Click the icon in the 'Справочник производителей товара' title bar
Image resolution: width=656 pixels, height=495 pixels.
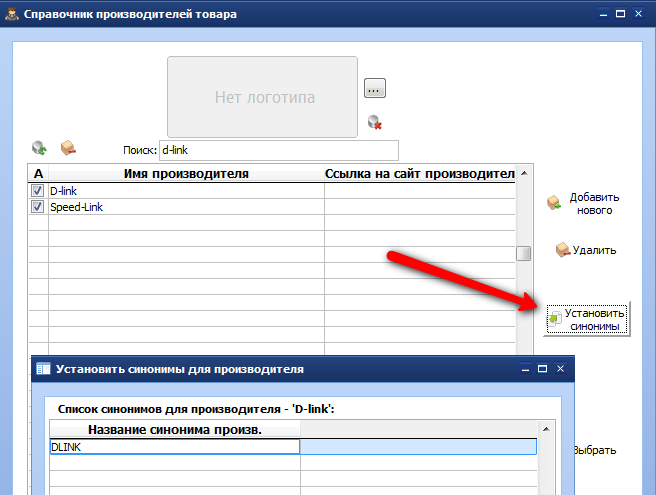[12, 14]
